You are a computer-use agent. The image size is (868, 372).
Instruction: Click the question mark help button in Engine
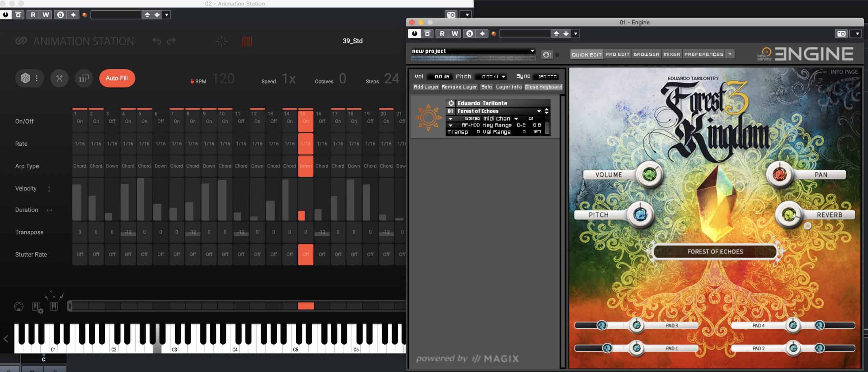pos(730,54)
